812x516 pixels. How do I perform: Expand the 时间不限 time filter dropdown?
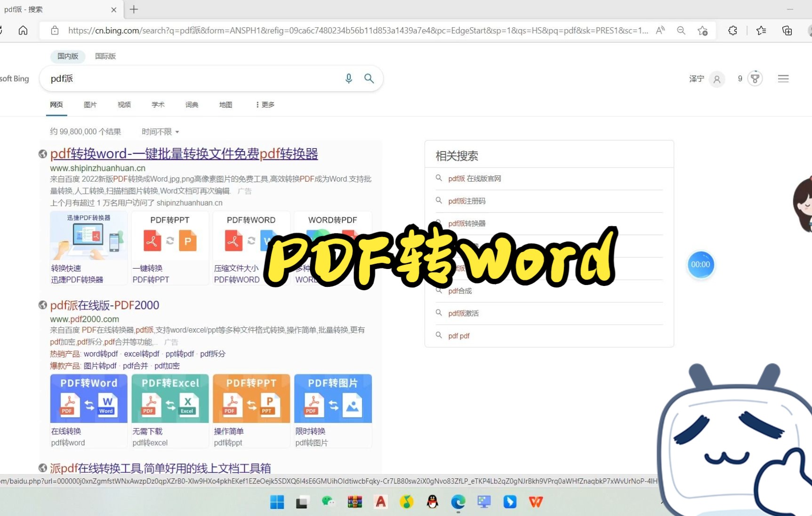[161, 132]
